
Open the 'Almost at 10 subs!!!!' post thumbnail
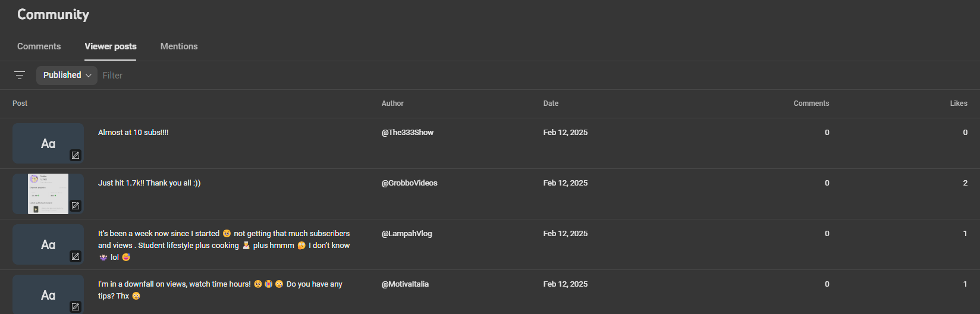pyautogui.click(x=45, y=142)
